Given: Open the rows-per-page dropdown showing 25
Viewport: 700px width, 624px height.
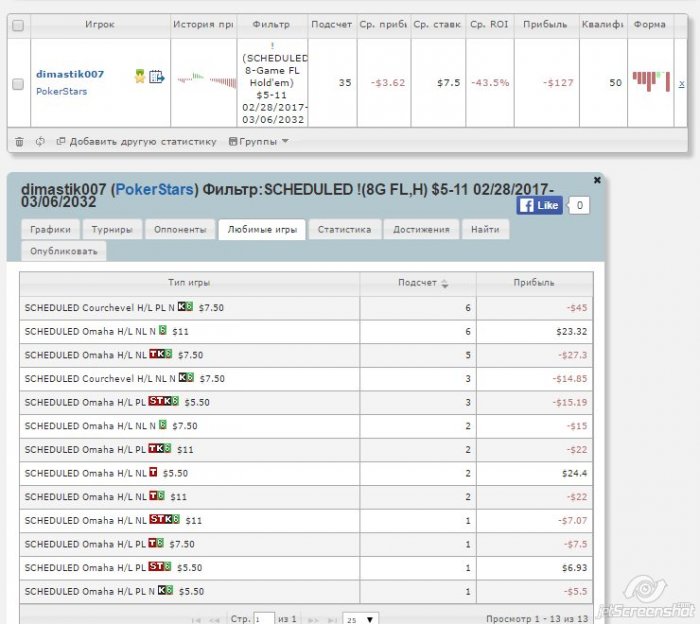Looking at the screenshot, I should (x=361, y=620).
